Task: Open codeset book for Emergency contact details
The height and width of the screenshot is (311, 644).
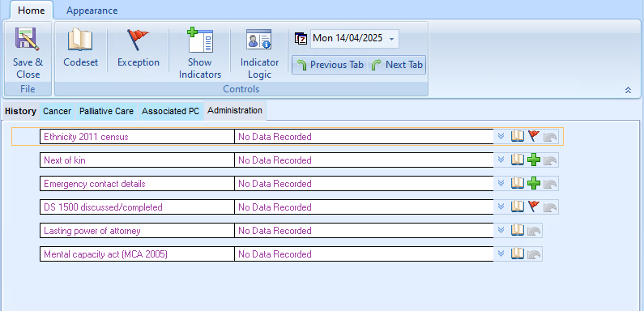Action: click(518, 183)
